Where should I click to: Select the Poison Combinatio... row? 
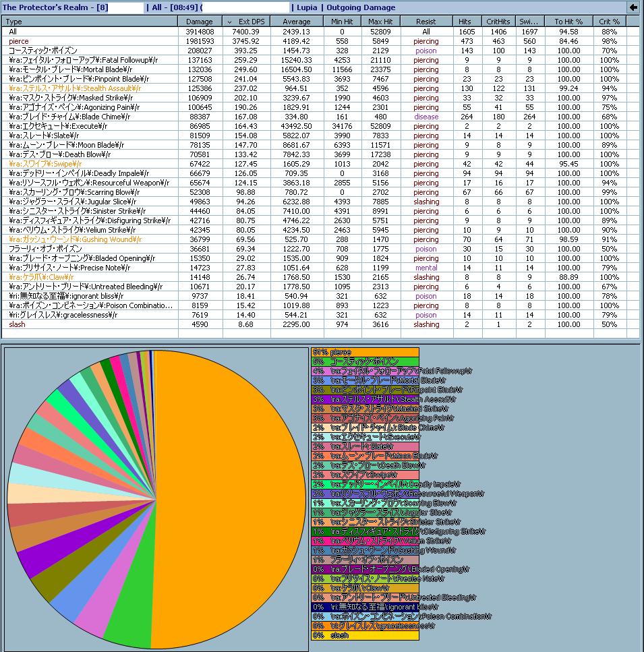[x=320, y=305]
